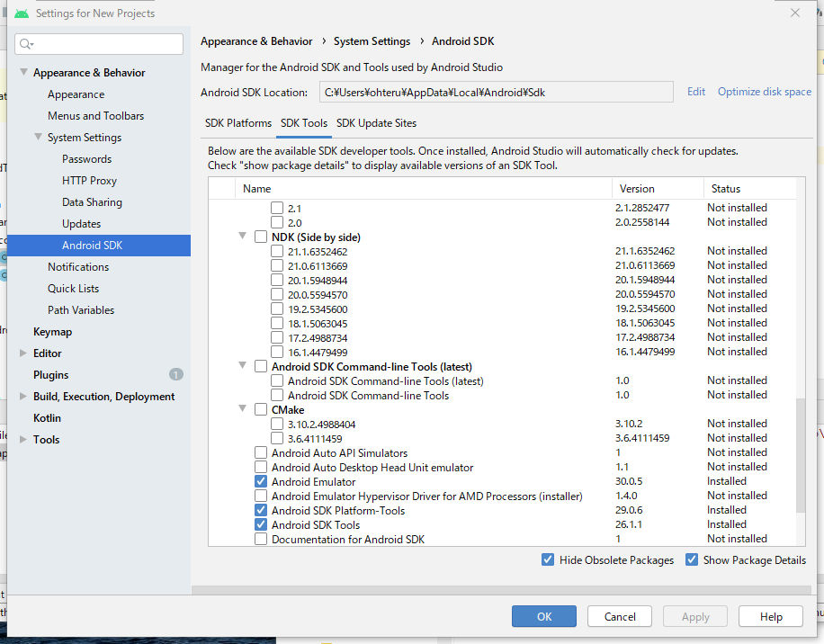
Task: Click Optimize disk space link
Action: click(x=764, y=92)
